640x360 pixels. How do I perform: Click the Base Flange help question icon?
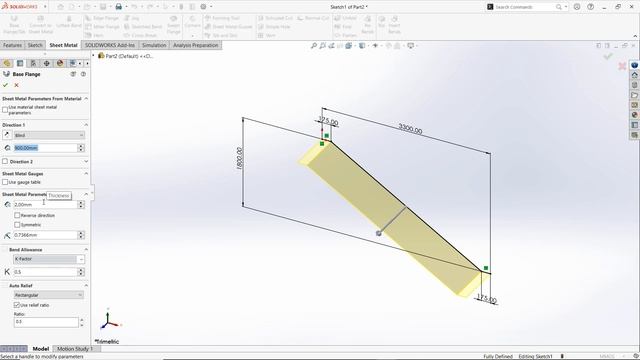[x=83, y=74]
